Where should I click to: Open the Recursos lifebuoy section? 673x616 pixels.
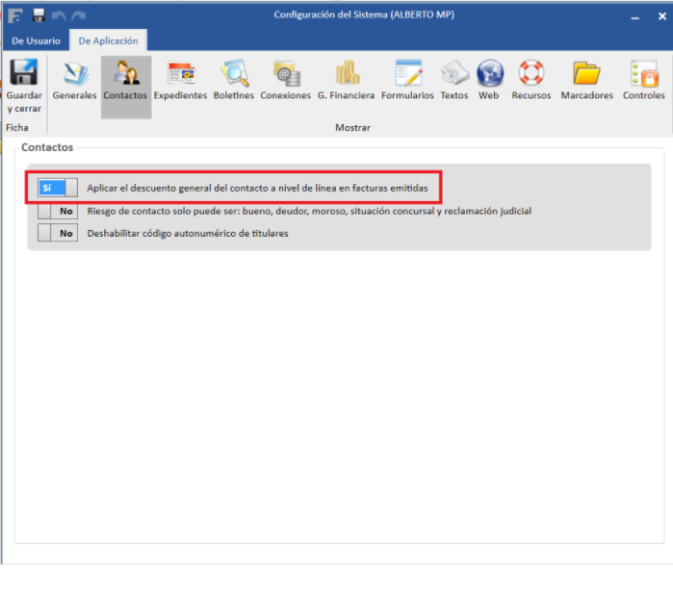coord(531,82)
